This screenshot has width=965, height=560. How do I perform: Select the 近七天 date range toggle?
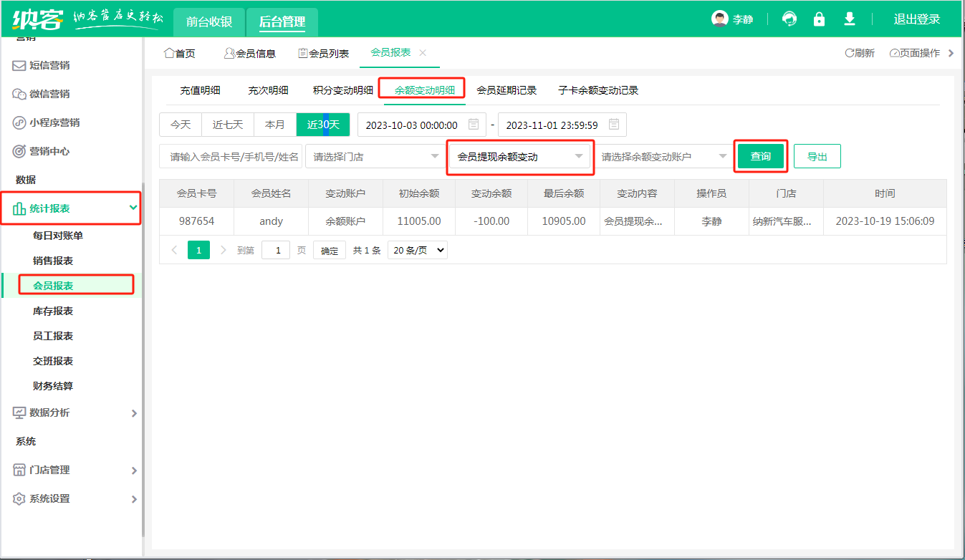[x=227, y=124]
